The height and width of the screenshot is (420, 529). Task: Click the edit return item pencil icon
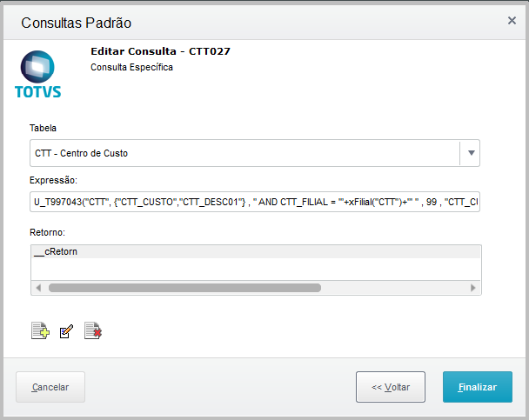66,330
